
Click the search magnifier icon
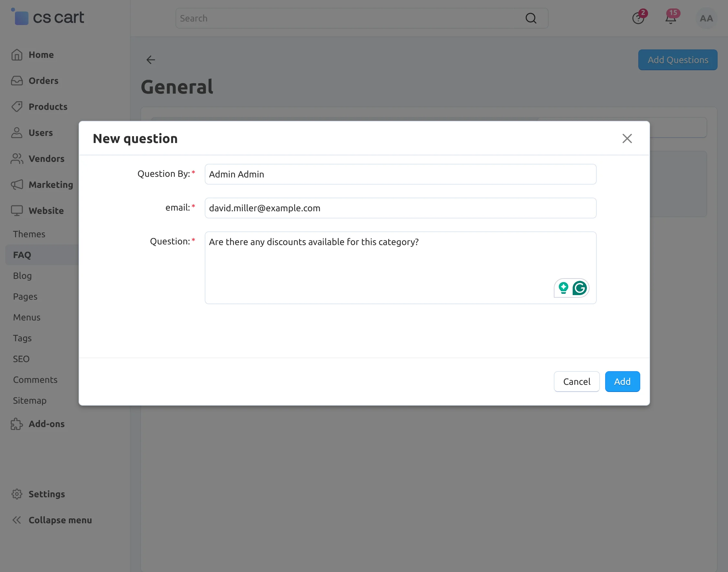pos(531,18)
